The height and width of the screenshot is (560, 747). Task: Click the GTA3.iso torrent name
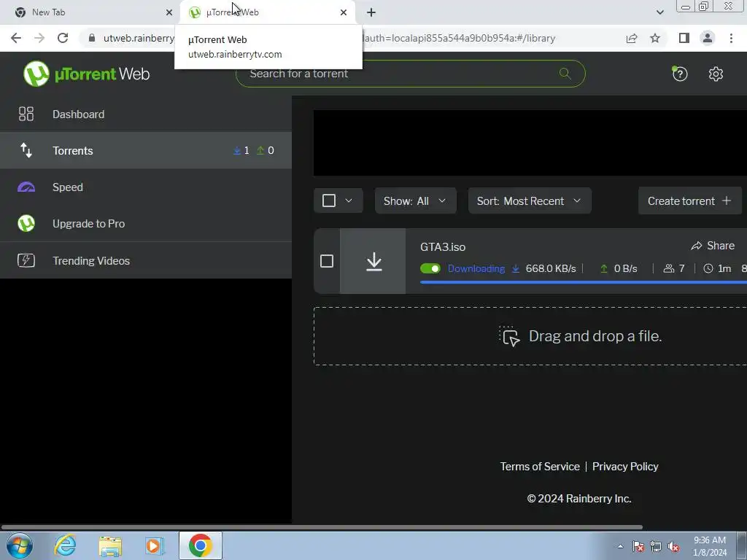click(443, 247)
